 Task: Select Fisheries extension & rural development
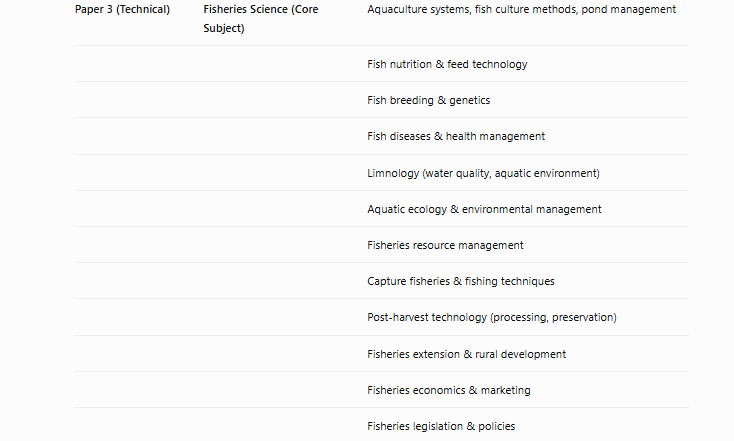(x=466, y=354)
